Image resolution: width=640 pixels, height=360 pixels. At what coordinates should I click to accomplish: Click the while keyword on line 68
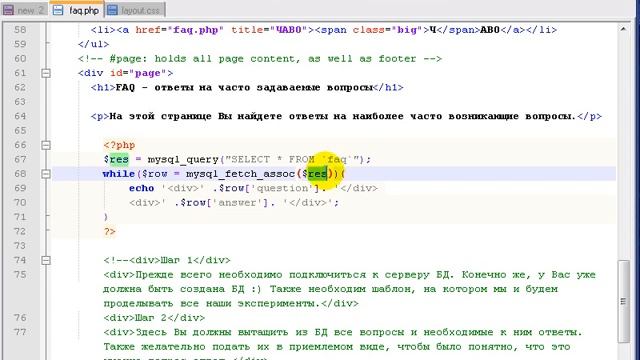(119, 174)
